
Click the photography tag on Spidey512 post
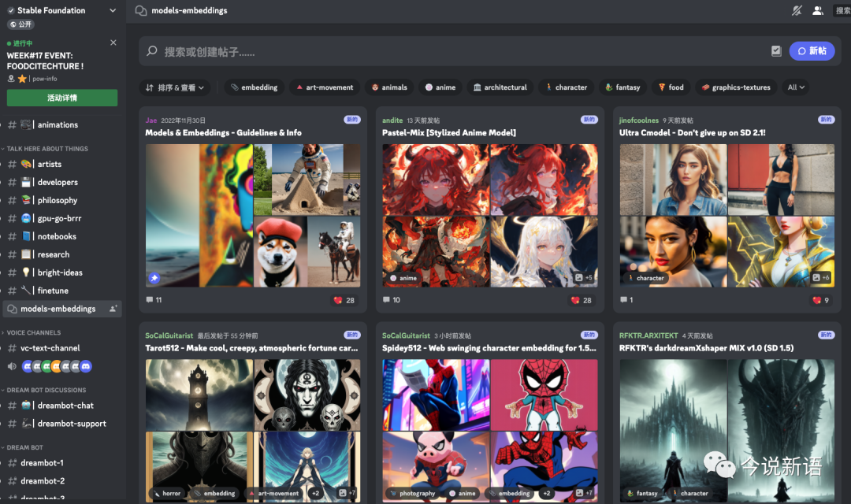(413, 493)
